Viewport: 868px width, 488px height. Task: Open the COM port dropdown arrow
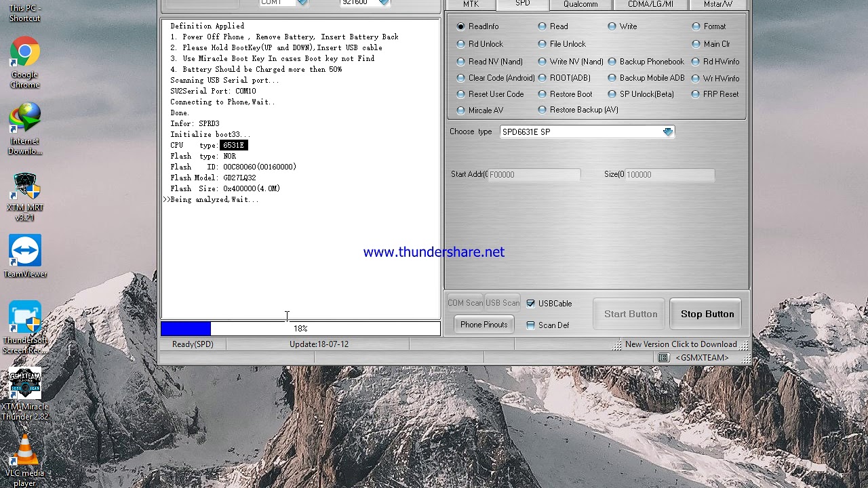[302, 3]
